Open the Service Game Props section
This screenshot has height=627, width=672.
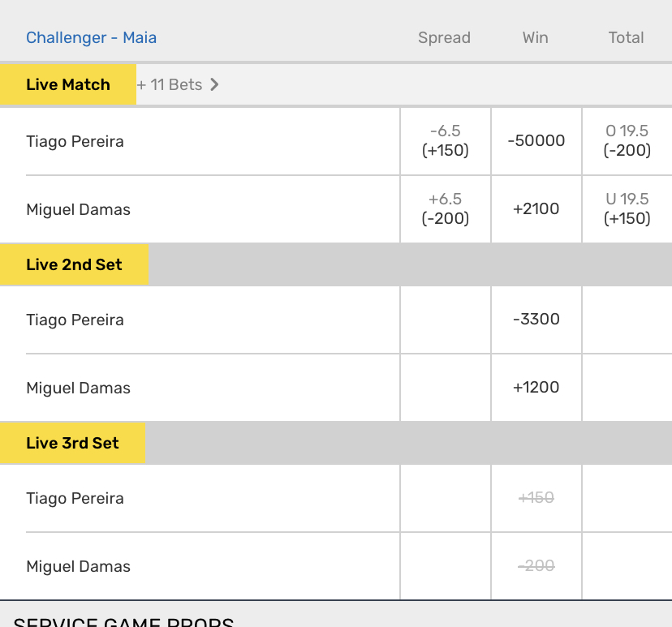tap(123, 621)
